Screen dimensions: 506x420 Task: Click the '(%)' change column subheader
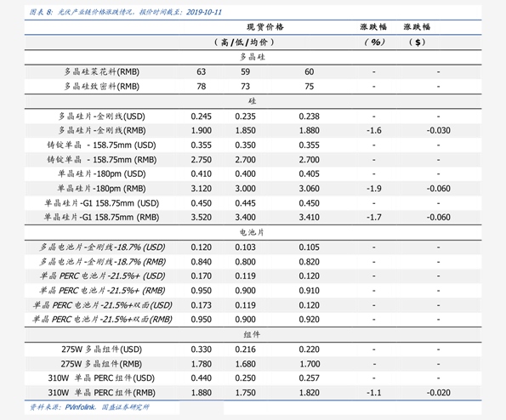[x=374, y=43]
